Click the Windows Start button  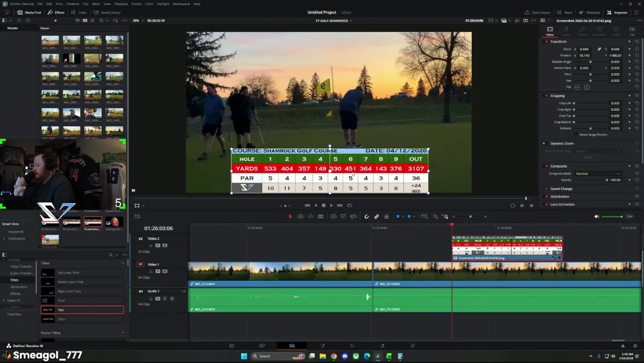(244, 356)
